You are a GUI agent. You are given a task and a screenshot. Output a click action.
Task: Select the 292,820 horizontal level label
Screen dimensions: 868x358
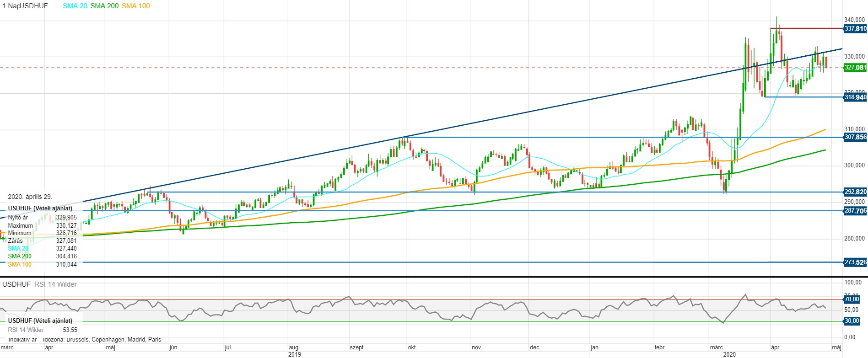[x=855, y=192]
